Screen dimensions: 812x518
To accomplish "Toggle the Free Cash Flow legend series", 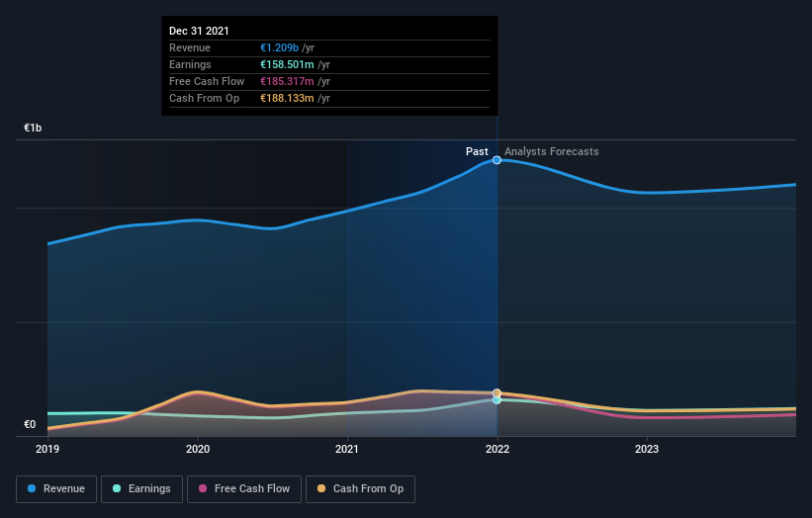I will (244, 489).
